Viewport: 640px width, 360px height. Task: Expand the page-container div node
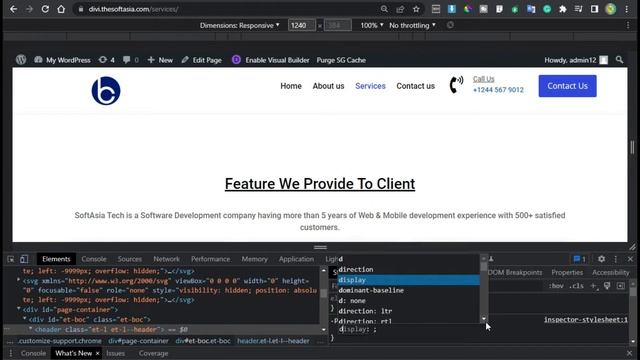(x=18, y=309)
